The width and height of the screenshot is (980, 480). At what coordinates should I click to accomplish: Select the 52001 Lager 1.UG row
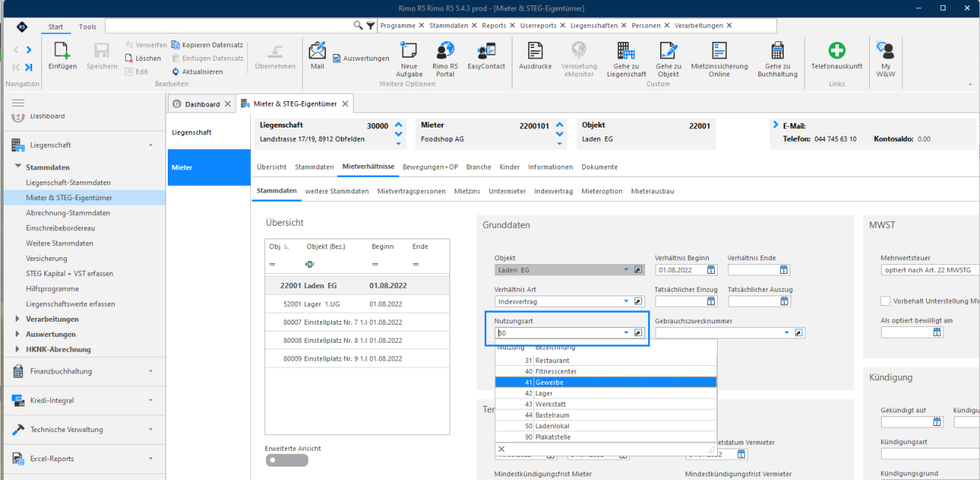click(357, 304)
